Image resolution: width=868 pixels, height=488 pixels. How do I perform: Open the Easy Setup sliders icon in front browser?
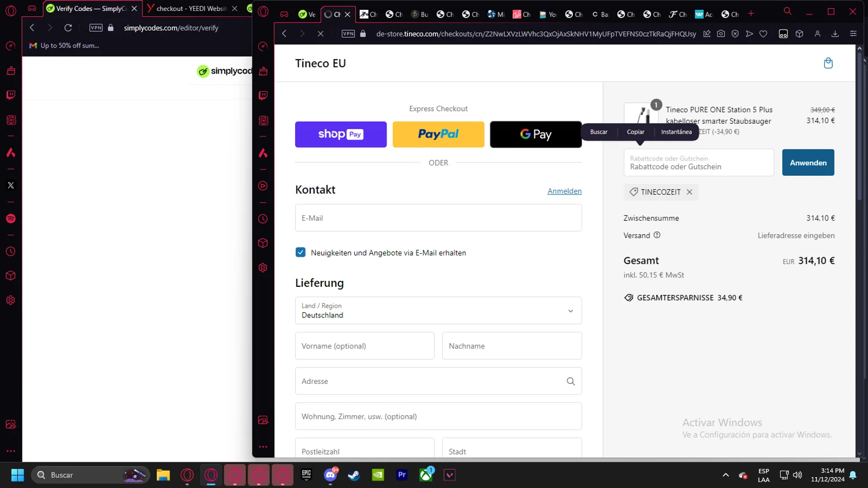853,34
